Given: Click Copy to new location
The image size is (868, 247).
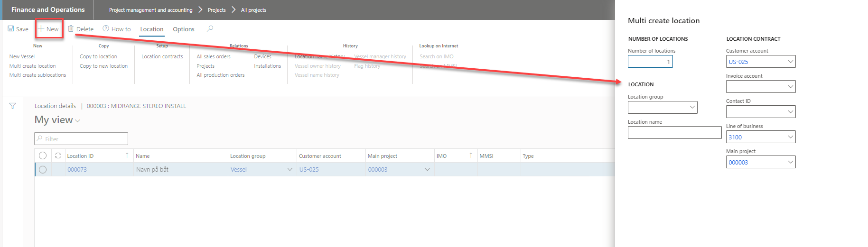Looking at the screenshot, I should click(x=104, y=66).
